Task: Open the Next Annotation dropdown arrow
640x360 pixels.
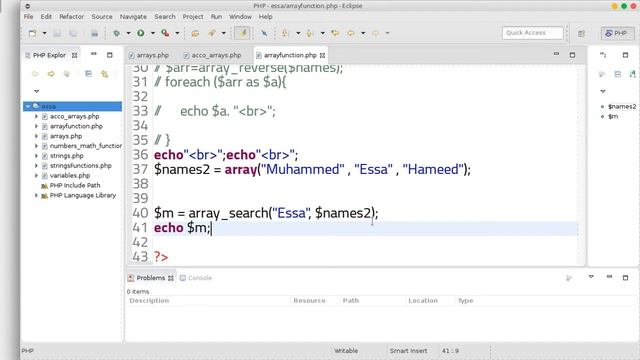Action: (x=298, y=33)
